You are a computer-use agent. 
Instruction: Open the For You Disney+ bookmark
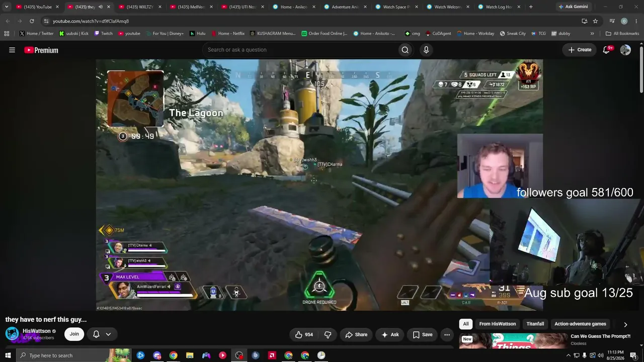coord(164,34)
